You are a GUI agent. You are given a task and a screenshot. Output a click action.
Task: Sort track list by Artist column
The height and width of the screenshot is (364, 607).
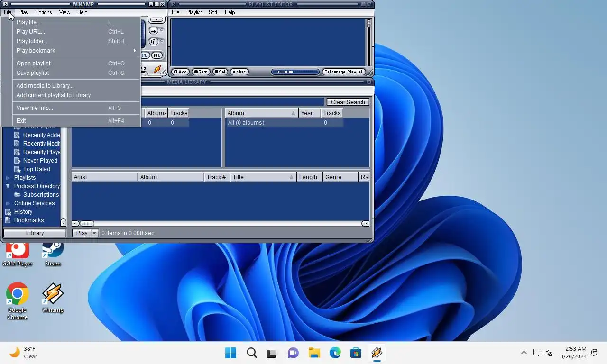point(104,177)
